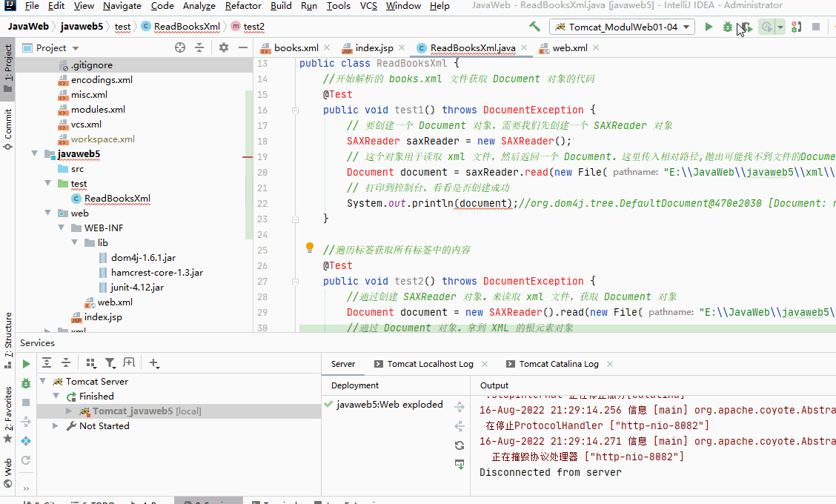Collapse the Finished services node

click(56, 396)
